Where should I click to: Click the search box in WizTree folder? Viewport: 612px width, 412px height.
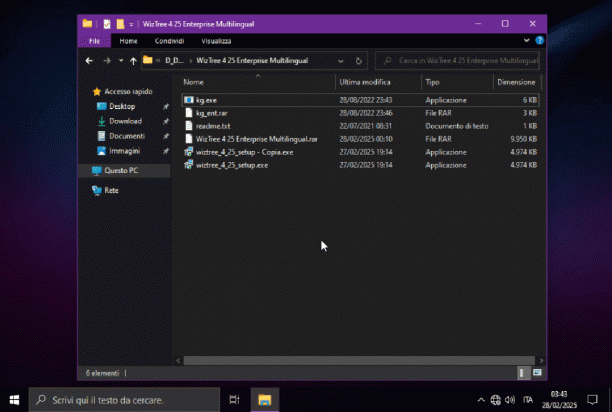pos(457,60)
